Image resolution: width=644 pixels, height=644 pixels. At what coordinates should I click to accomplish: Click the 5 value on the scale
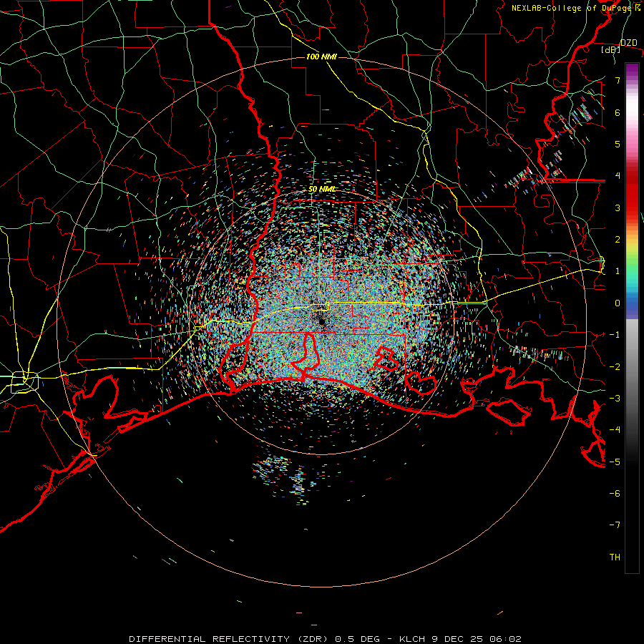pyautogui.click(x=618, y=144)
